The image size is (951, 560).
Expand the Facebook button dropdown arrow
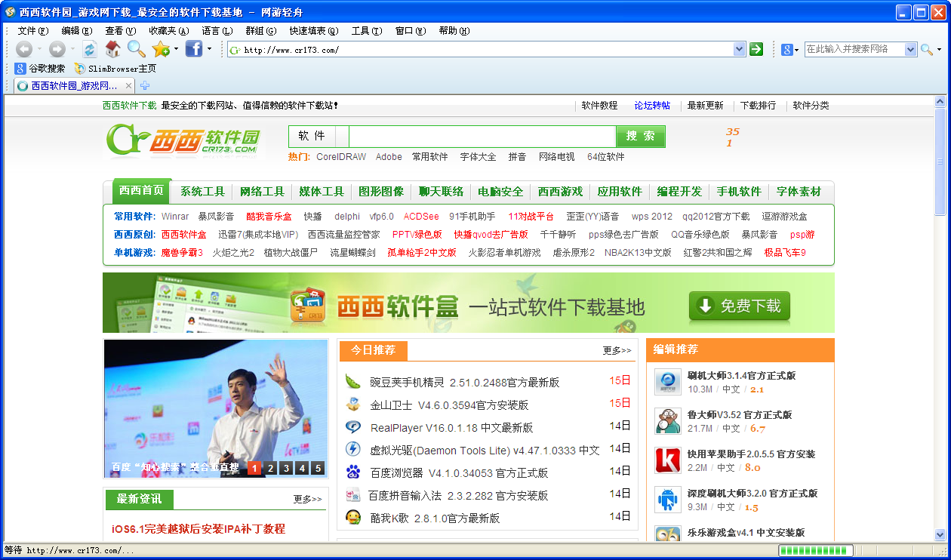(x=209, y=49)
